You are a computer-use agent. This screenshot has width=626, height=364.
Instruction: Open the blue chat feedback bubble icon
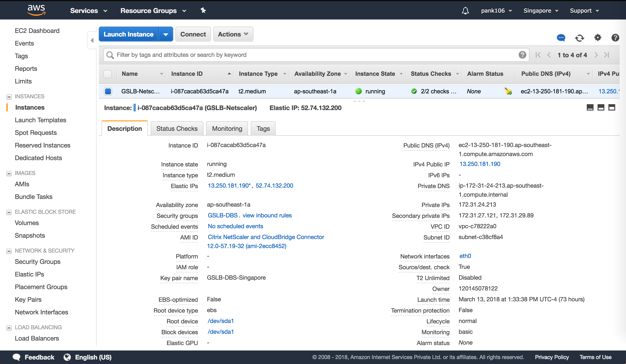tap(561, 38)
